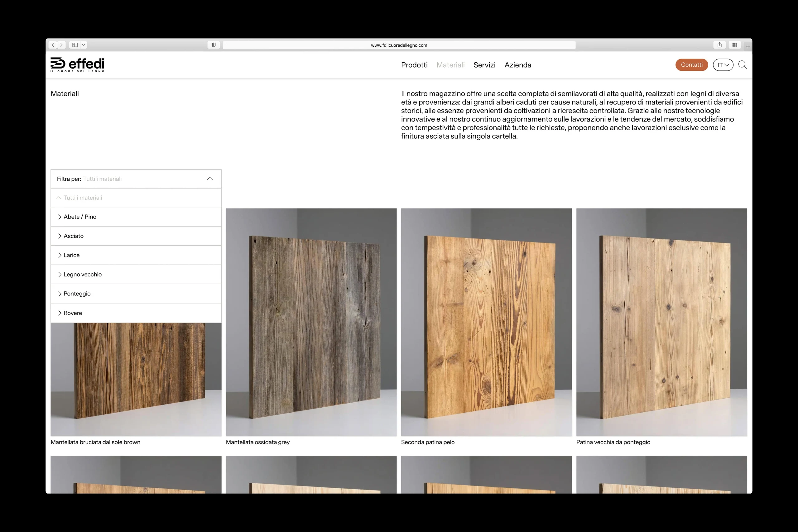Go forward with the browser forward arrow
The image size is (798, 532).
pyautogui.click(x=61, y=45)
